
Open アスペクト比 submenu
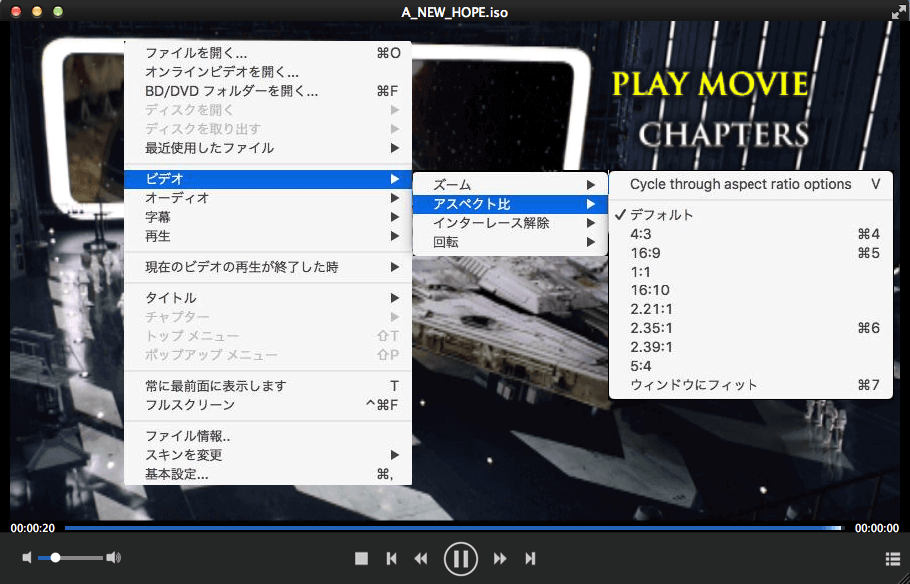510,204
